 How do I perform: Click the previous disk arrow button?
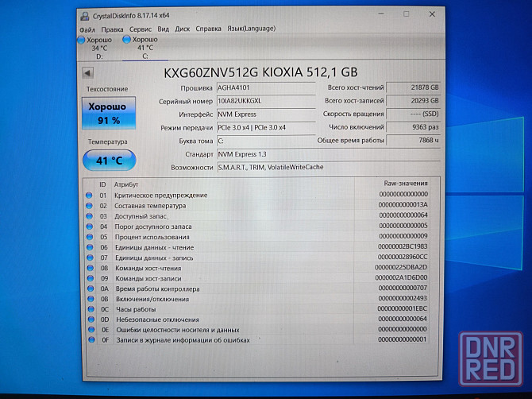pyautogui.click(x=87, y=72)
